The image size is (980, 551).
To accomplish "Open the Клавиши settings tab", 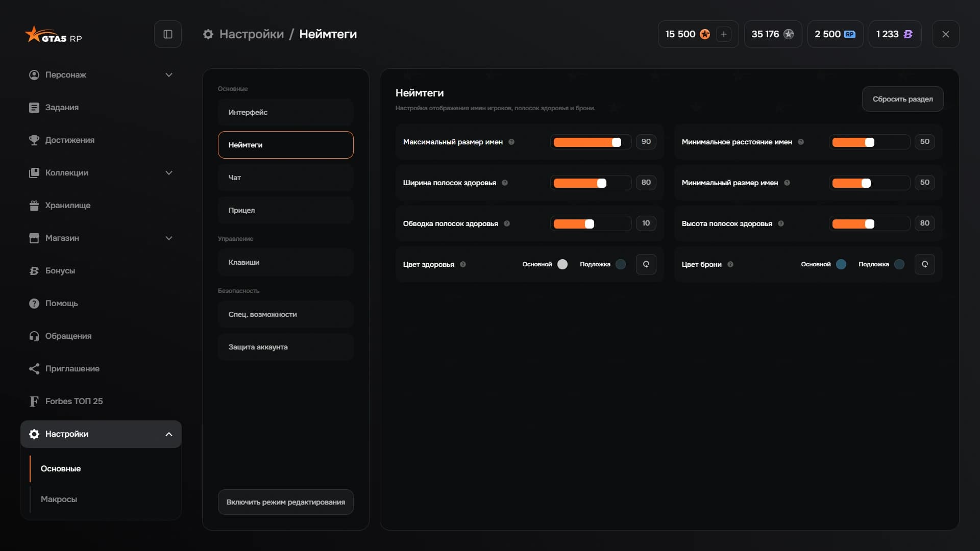I will click(285, 262).
